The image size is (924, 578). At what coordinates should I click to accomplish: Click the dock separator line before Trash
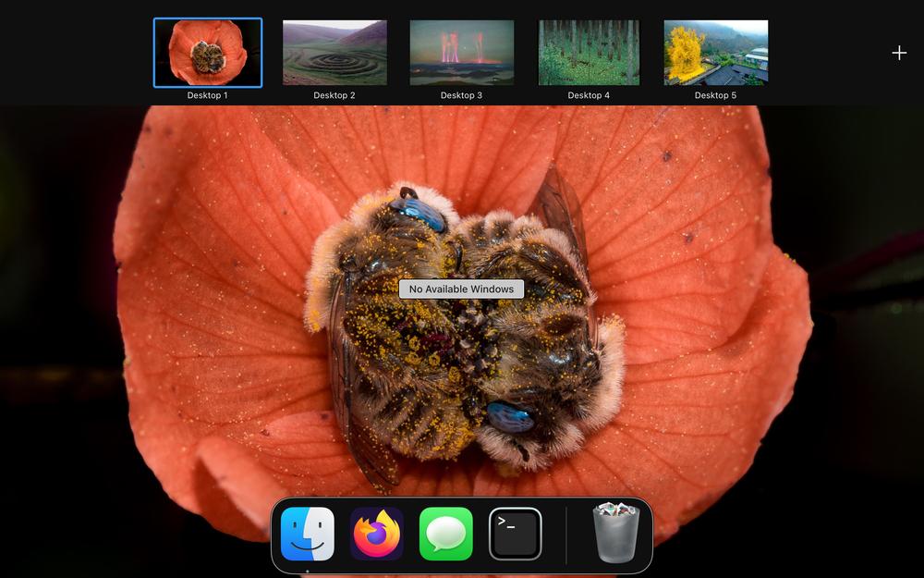pos(566,535)
